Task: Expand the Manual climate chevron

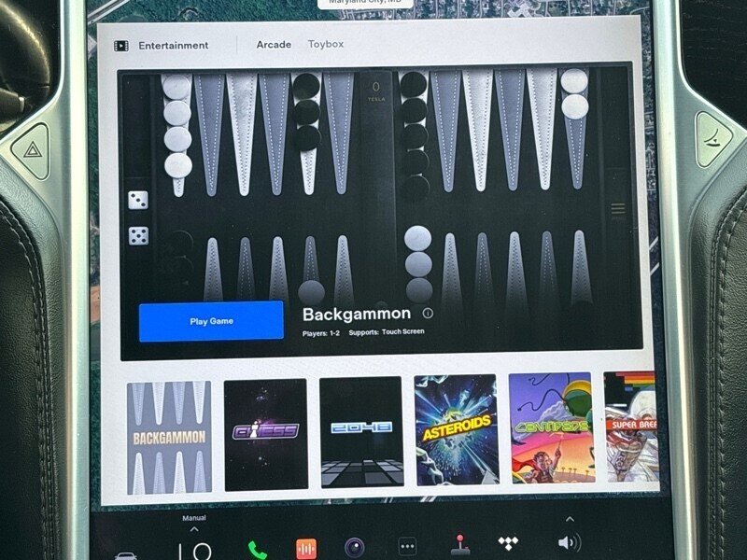Action: click(x=194, y=530)
